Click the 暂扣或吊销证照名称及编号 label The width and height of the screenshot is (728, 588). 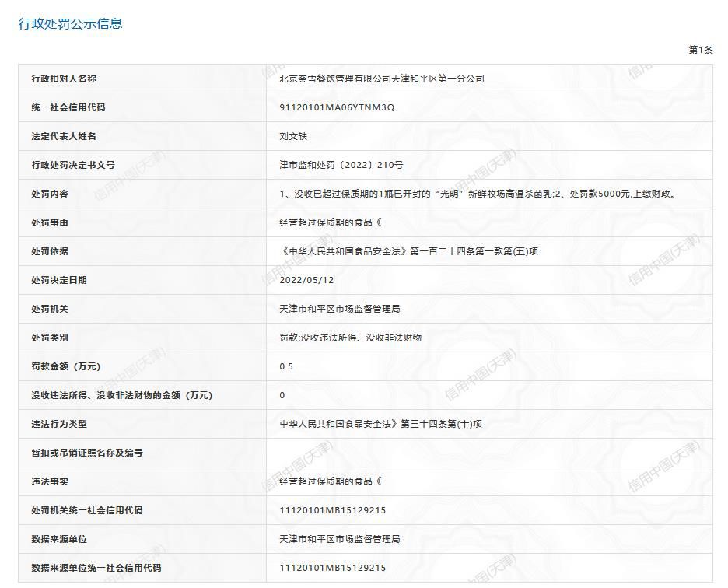click(87, 453)
